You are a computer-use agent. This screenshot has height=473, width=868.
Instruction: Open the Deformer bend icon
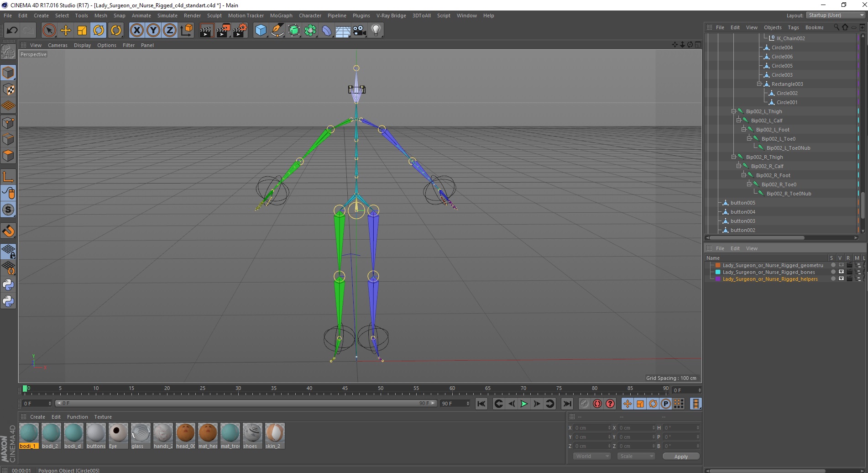(327, 31)
